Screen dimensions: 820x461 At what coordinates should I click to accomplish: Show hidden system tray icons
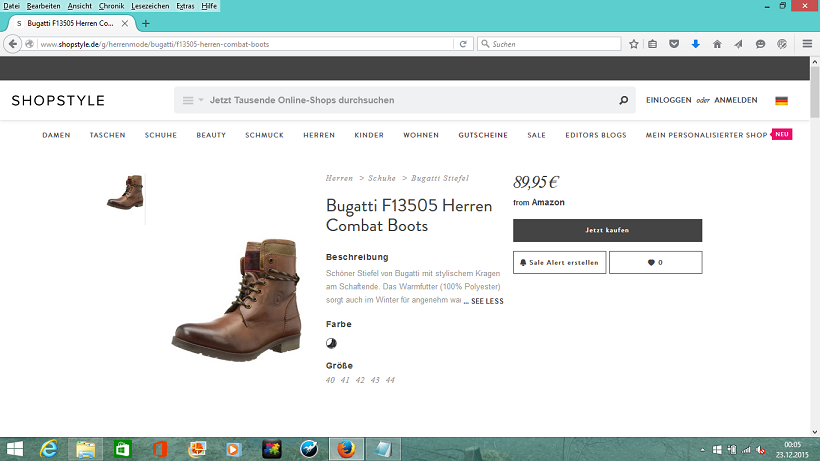(x=702, y=450)
